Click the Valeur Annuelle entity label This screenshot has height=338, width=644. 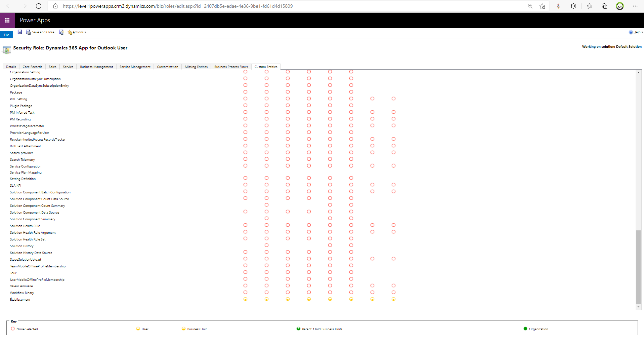22,286
